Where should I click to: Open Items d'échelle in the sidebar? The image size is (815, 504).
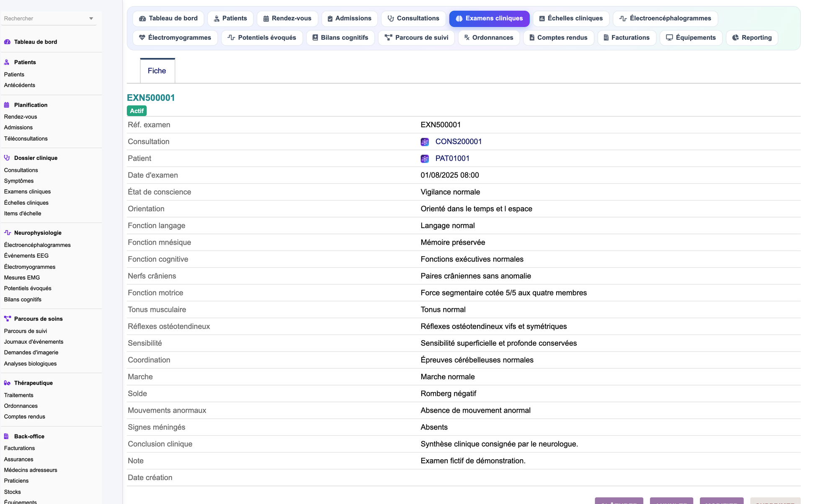23,213
